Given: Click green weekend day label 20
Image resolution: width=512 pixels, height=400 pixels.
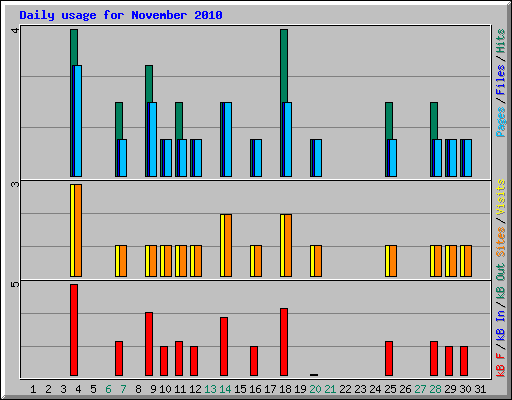Looking at the screenshot, I should pos(315,389).
